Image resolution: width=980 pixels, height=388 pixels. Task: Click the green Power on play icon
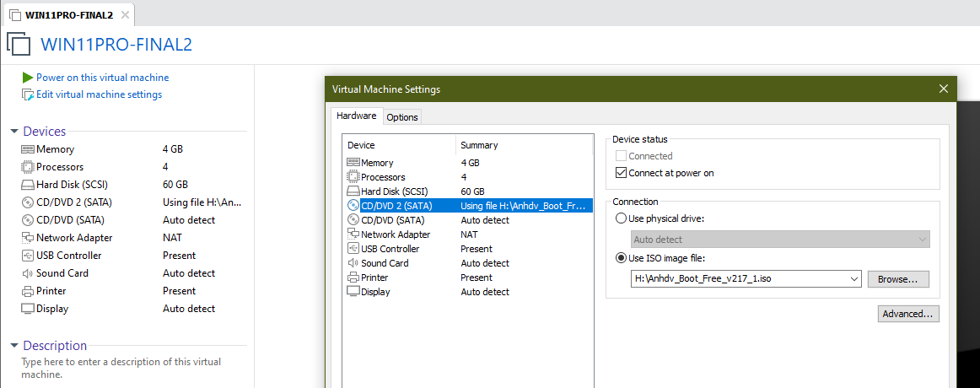point(28,78)
